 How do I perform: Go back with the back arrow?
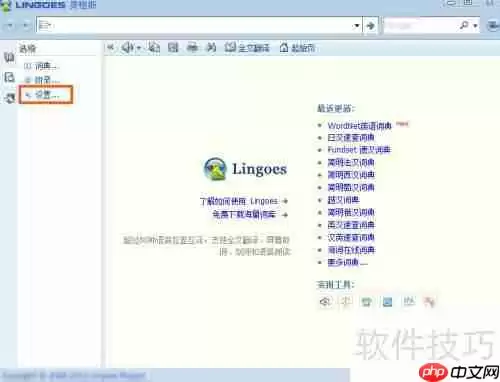10,25
